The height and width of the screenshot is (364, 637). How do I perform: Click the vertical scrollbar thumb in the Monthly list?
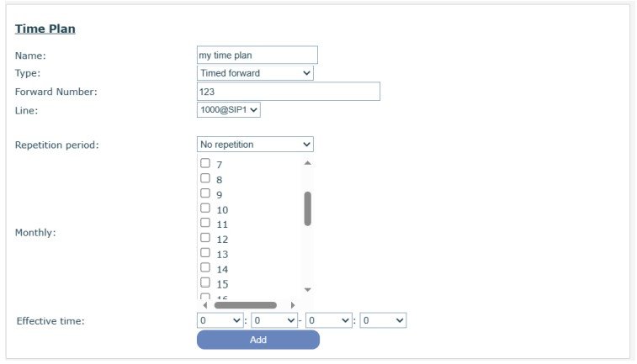307,208
